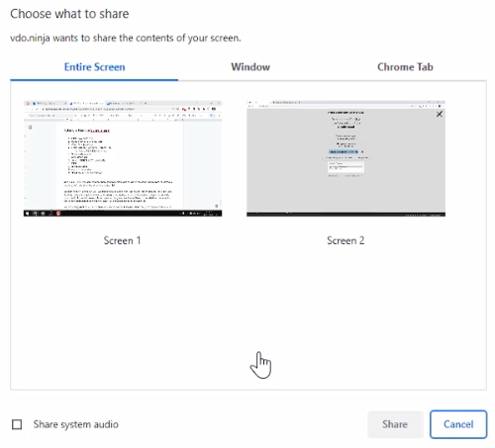Viewport: 495px width, 448px height.
Task: Click the Screen 2 caption label
Action: click(346, 240)
